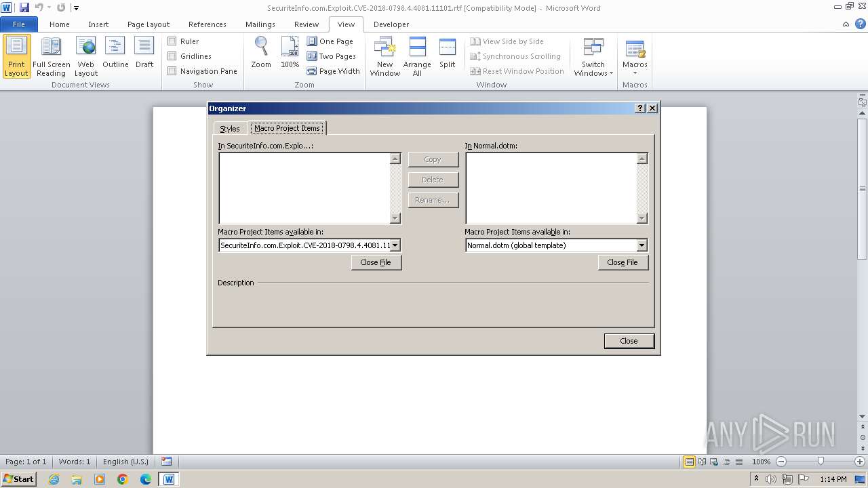Image resolution: width=868 pixels, height=488 pixels.
Task: Switch to the Insert ribbon tab
Action: pyautogui.click(x=98, y=24)
